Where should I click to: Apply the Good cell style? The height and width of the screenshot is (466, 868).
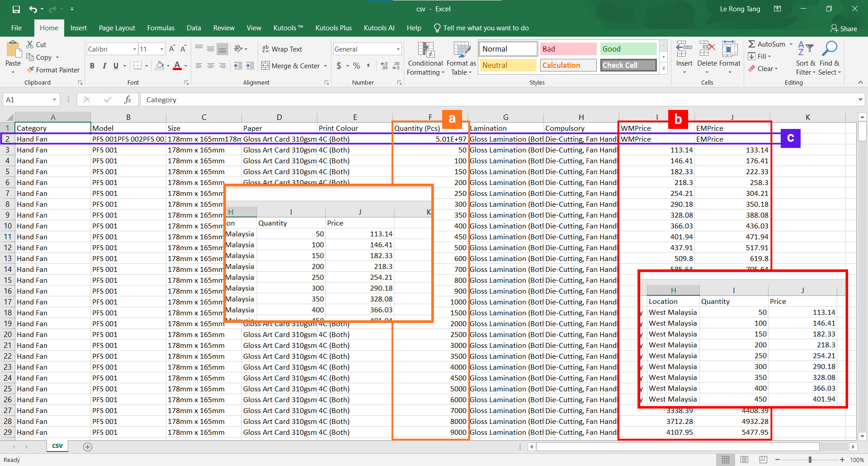tap(628, 49)
